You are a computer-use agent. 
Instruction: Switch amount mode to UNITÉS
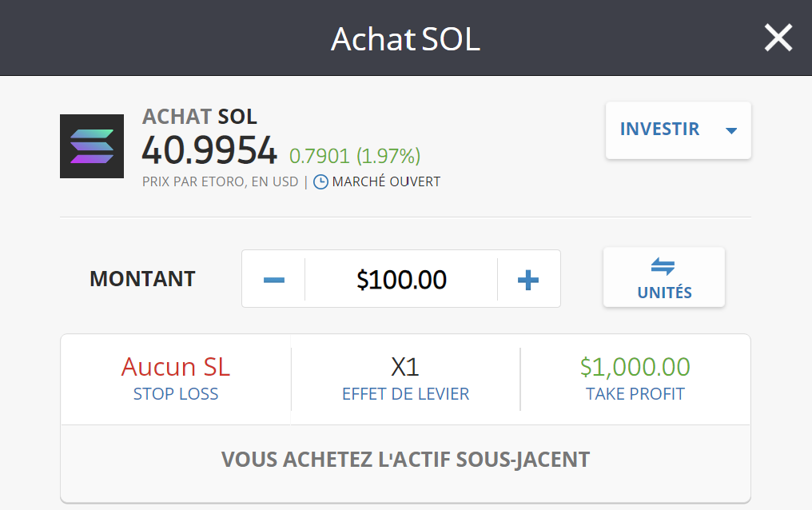point(663,277)
